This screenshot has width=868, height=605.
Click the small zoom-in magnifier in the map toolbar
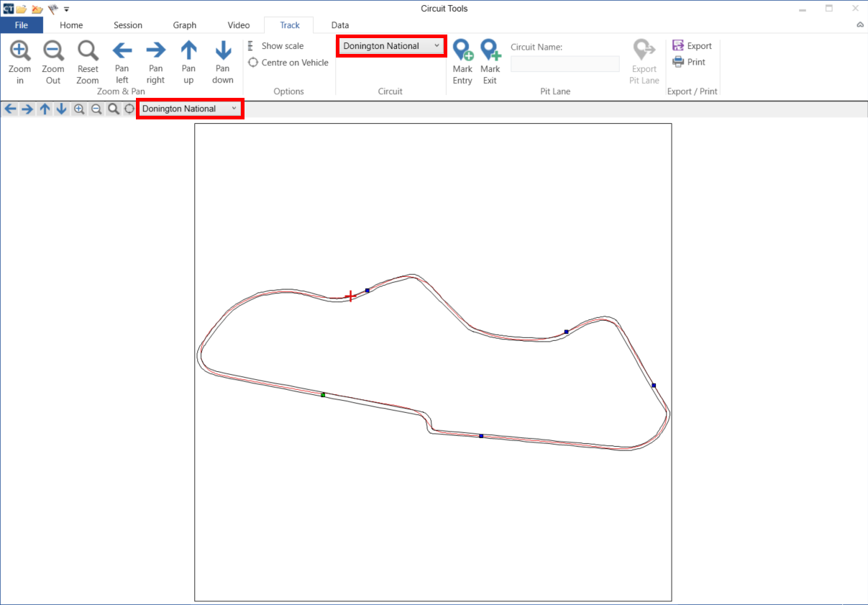coord(79,109)
